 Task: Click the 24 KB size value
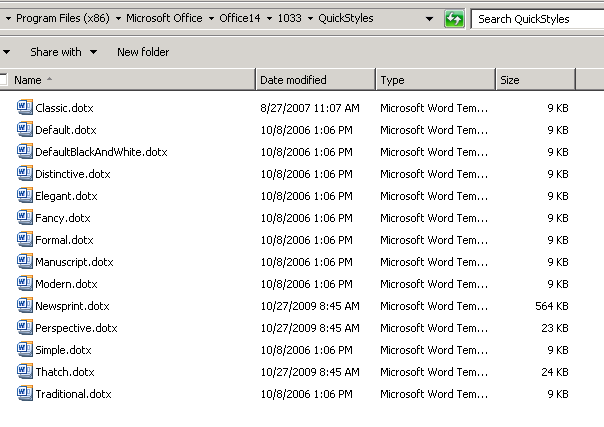click(555, 371)
